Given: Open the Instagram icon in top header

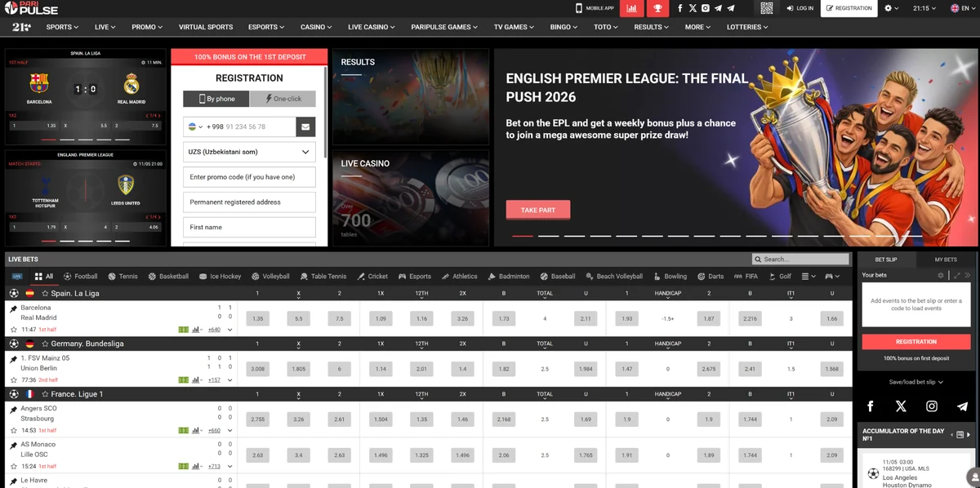Looking at the screenshot, I should tap(706, 8).
